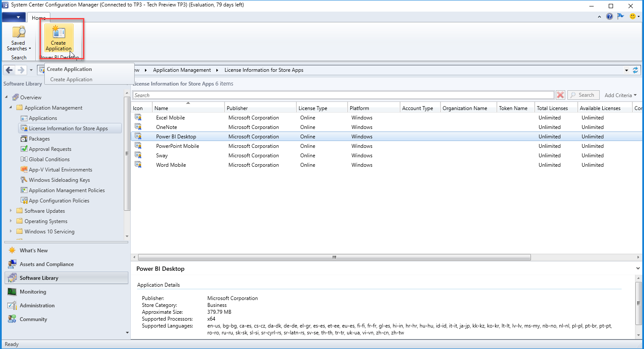Click the What's New star icon
This screenshot has width=644, height=349.
pyautogui.click(x=12, y=251)
